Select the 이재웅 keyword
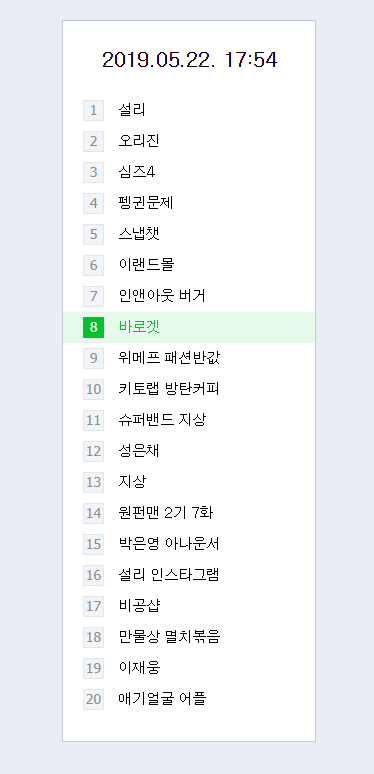The height and width of the screenshot is (774, 374). pyautogui.click(x=139, y=668)
